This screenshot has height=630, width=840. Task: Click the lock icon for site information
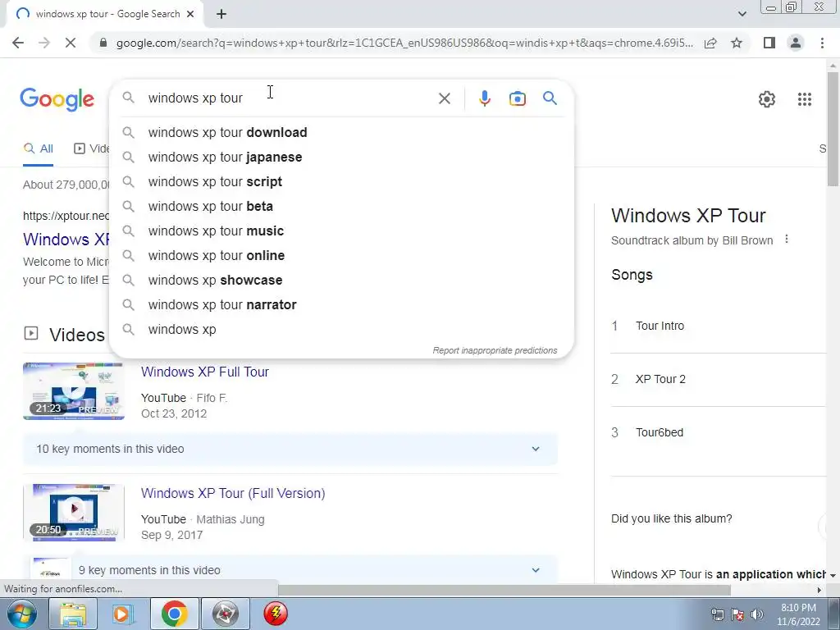tap(103, 43)
